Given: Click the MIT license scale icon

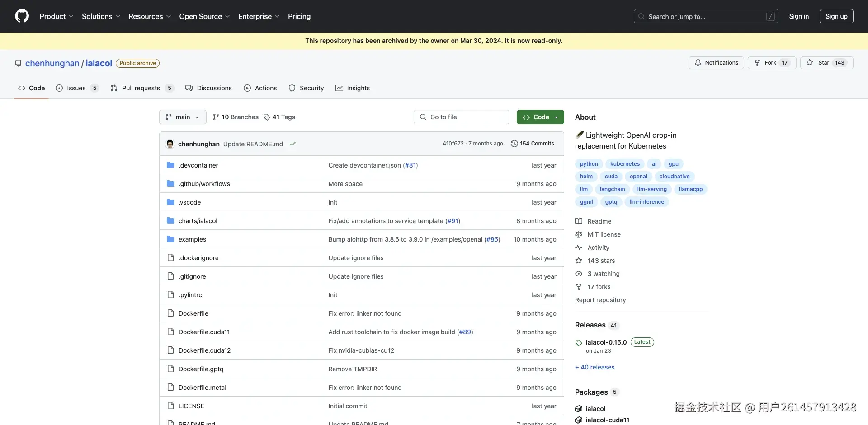Looking at the screenshot, I should click(579, 234).
